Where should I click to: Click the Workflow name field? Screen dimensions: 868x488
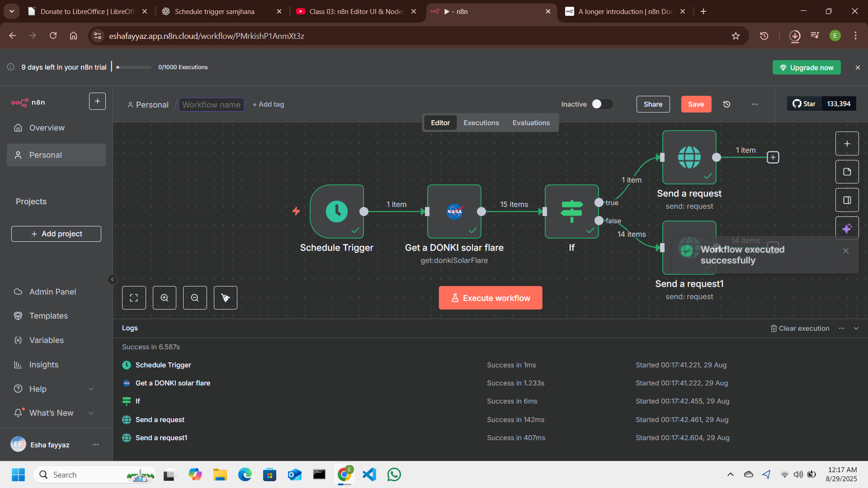[x=212, y=104]
